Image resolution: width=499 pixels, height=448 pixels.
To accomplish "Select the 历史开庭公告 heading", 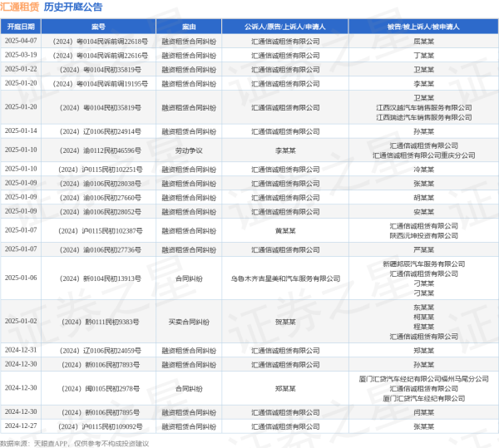I will click(73, 7).
